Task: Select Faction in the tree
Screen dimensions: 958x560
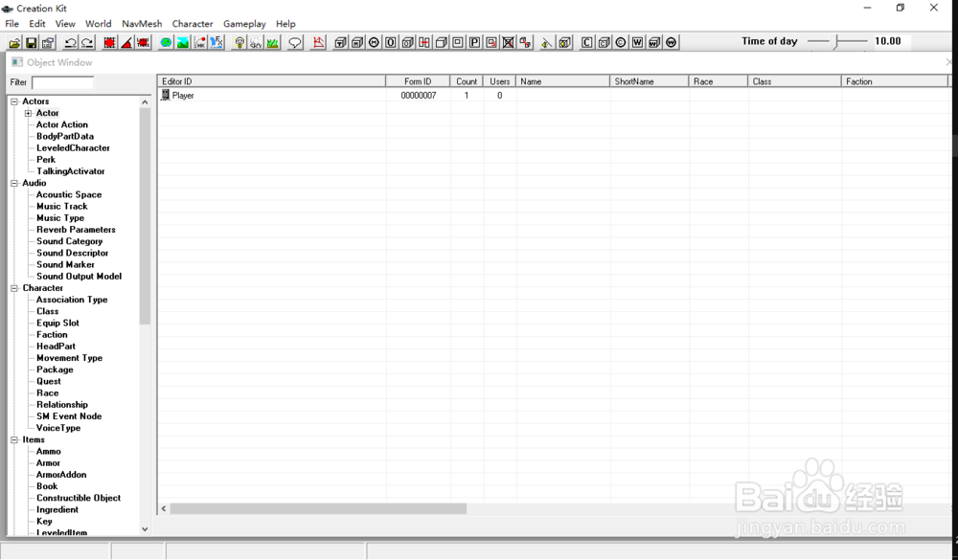Action: pos(52,335)
